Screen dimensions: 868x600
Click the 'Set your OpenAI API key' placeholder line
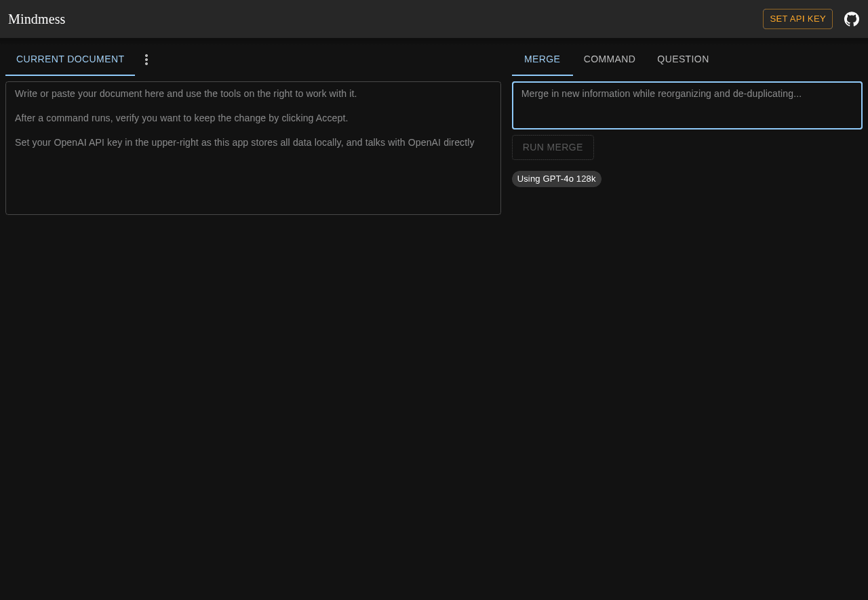244,142
